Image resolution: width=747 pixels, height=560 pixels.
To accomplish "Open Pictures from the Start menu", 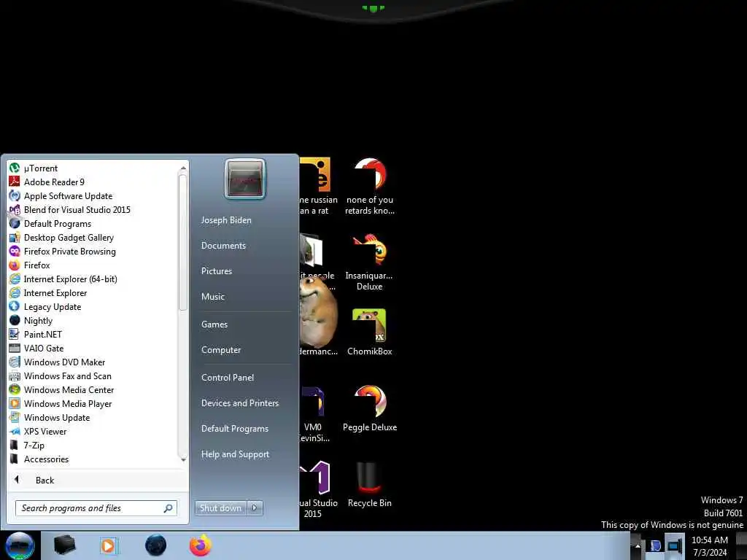I will [x=217, y=271].
